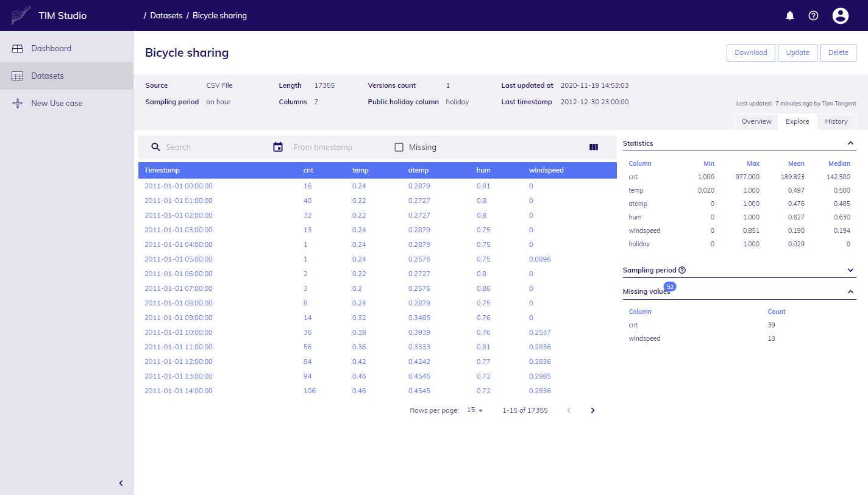Click the Median column header in Statistics
The image size is (868, 495).
tap(839, 163)
